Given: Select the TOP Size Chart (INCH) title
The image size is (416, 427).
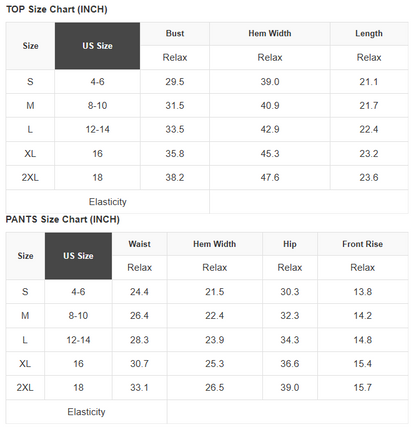Looking at the screenshot, I should 57,9.
